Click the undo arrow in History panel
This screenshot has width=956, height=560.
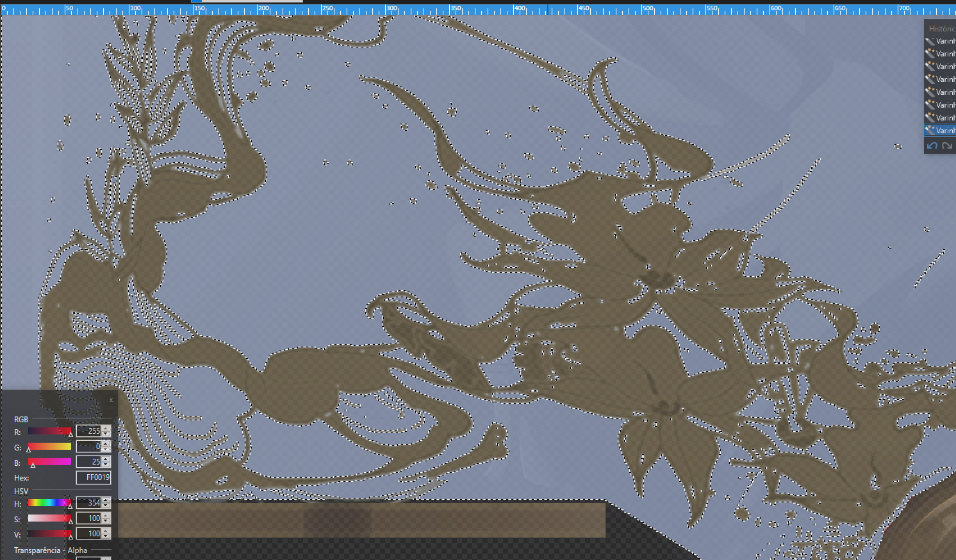pyautogui.click(x=932, y=145)
